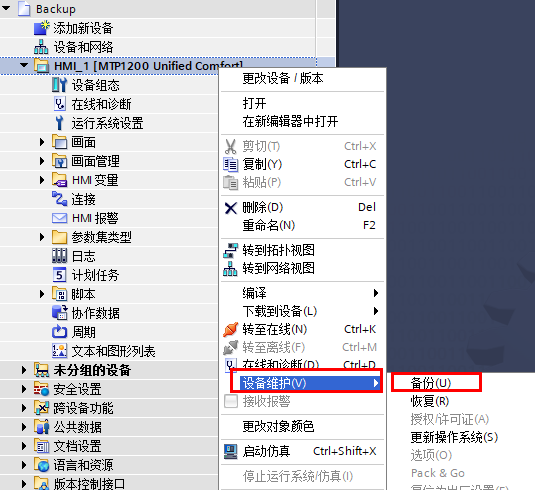535x490 pixels.
Task: Expand the 安全设置 tree node
Action: coord(24,389)
